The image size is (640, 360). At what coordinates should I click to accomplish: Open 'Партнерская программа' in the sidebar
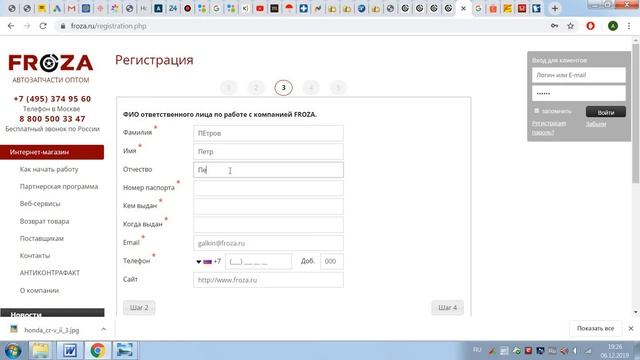59,186
